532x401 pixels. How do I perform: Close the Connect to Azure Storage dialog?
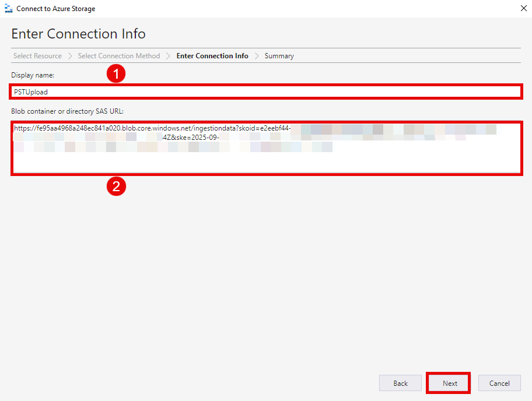[521, 9]
